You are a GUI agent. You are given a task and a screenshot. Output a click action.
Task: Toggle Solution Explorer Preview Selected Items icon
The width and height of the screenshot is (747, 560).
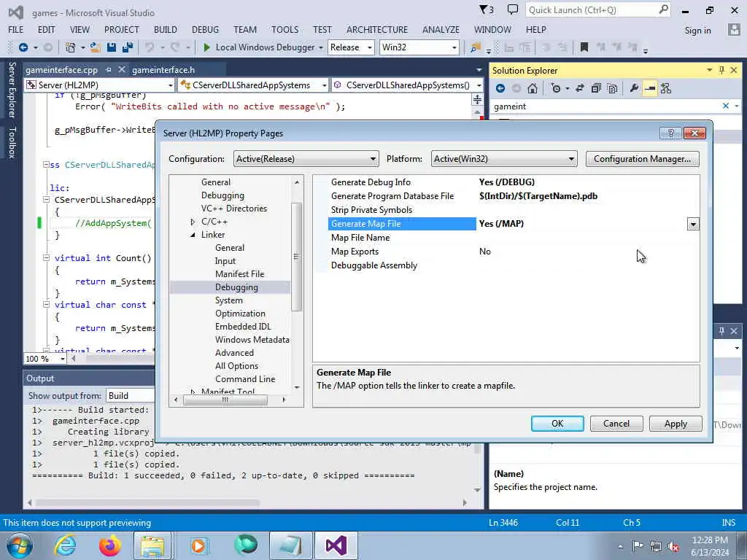click(650, 88)
